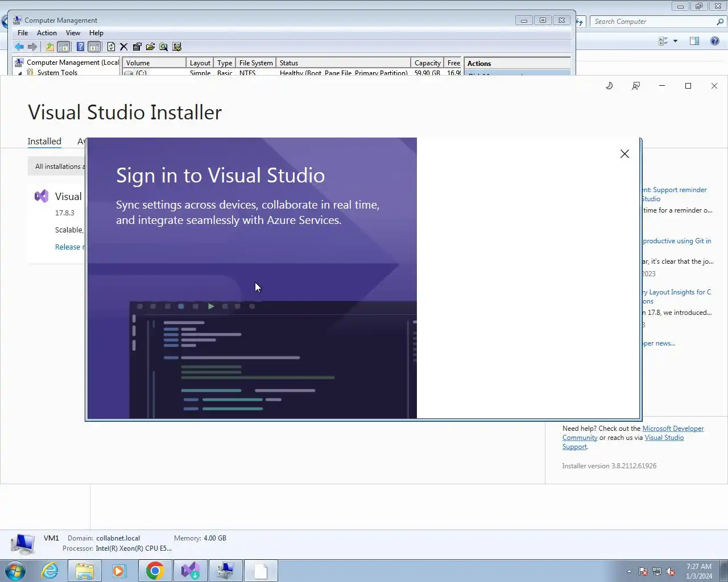Click VM1 computer icon in details pane
Viewport: 728px width, 582px height.
point(23,543)
